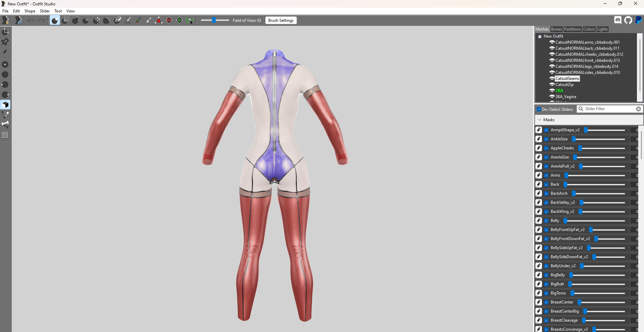This screenshot has width=644, height=332.
Task: Collapse the New Outfit tree node
Action: point(539,36)
